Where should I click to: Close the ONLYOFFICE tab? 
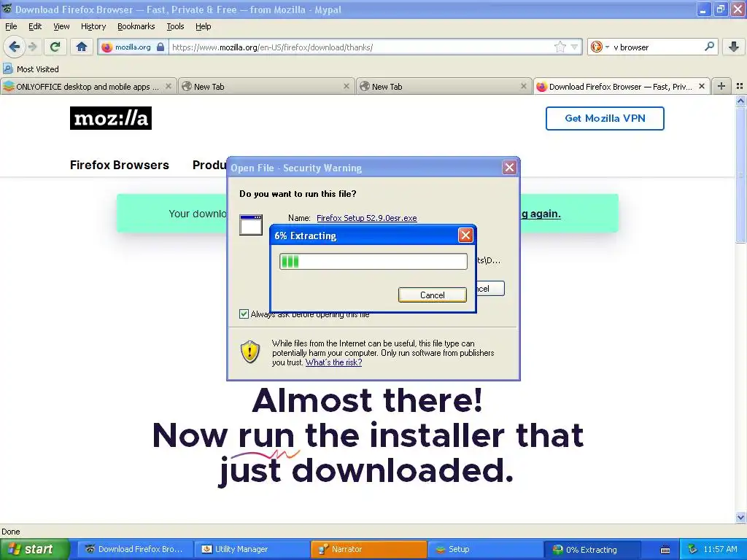tap(169, 86)
